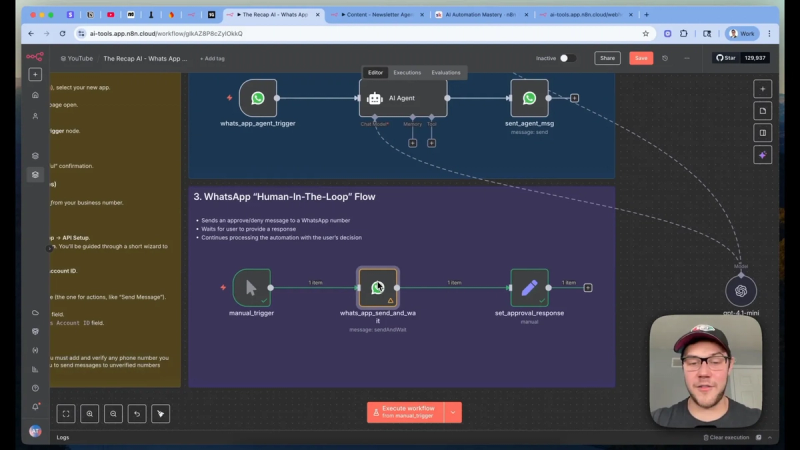Image resolution: width=800 pixels, height=450 pixels.
Task: Switch to AI Automation Mastery browser tab
Action: 481,15
